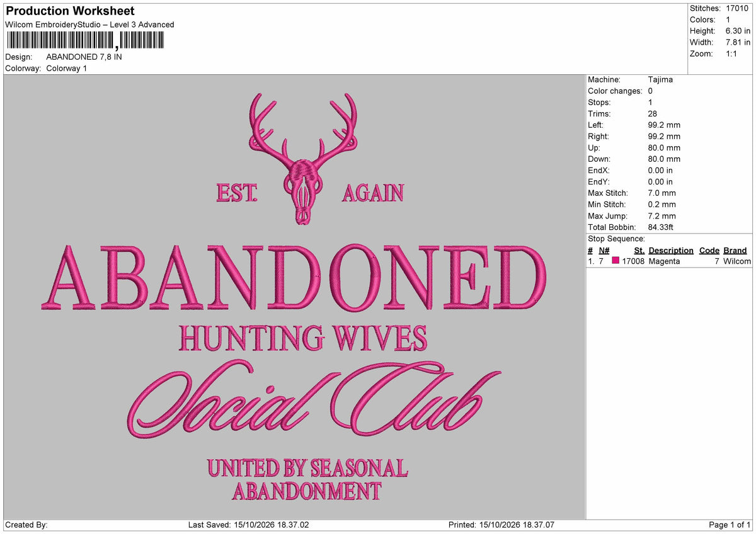Screen dimensions: 756x534
Task: Click the Width value '7.81 in'
Action: [x=738, y=42]
